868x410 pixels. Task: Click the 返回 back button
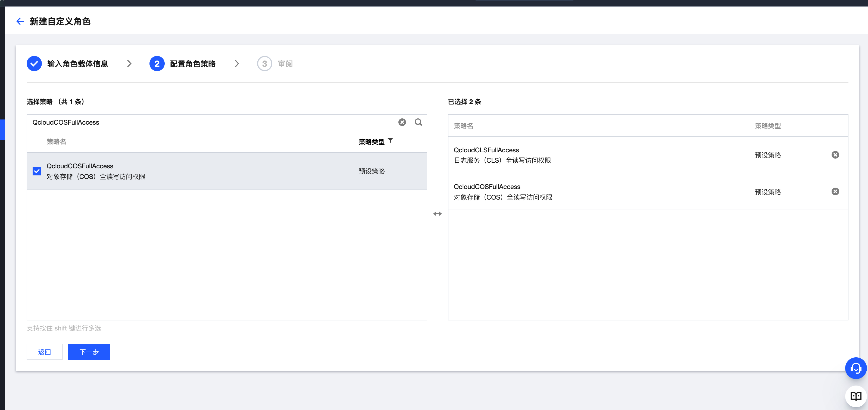(x=45, y=352)
